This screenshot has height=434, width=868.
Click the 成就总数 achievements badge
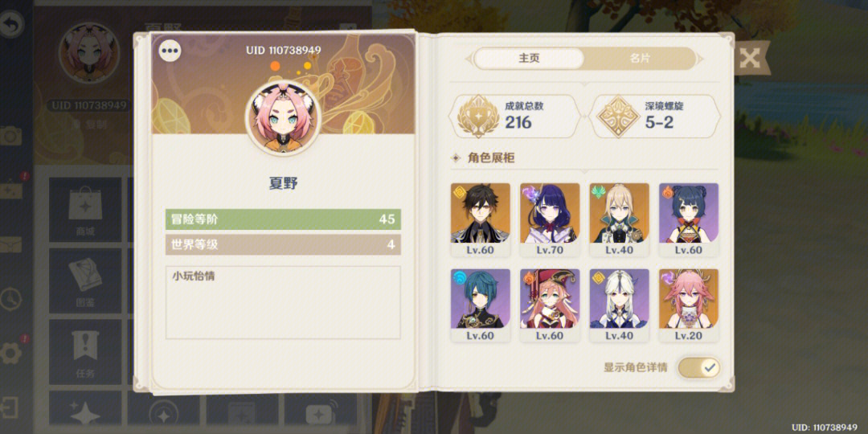514,117
